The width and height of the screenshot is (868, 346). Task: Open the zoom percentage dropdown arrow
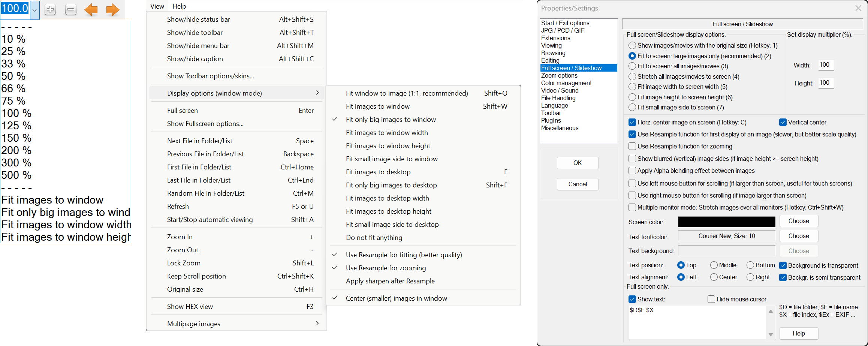click(34, 10)
